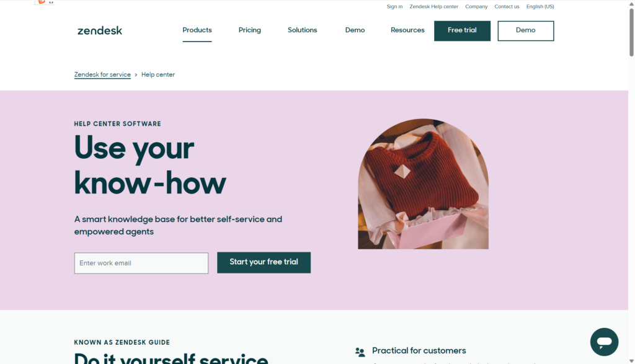635x364 pixels.
Task: Follow the Sign in link
Action: tap(394, 6)
